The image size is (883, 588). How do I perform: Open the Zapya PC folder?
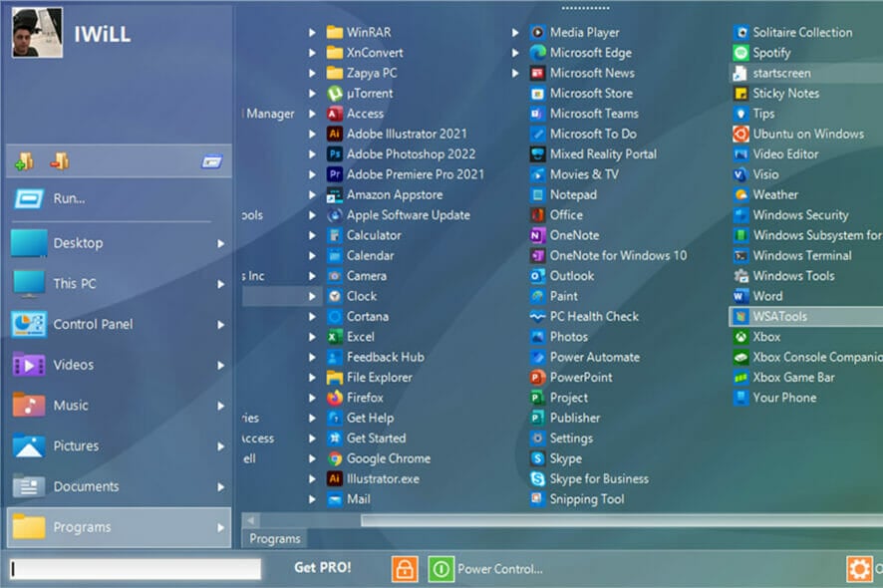[x=362, y=73]
